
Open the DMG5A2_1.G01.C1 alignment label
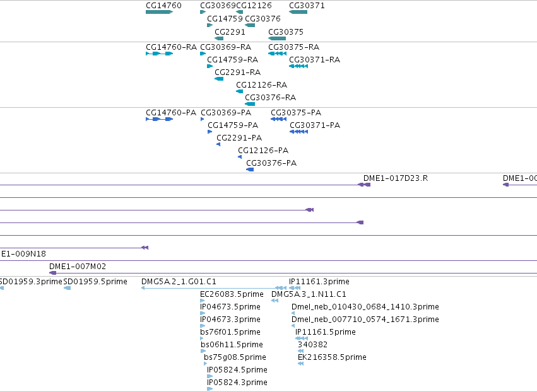(179, 282)
